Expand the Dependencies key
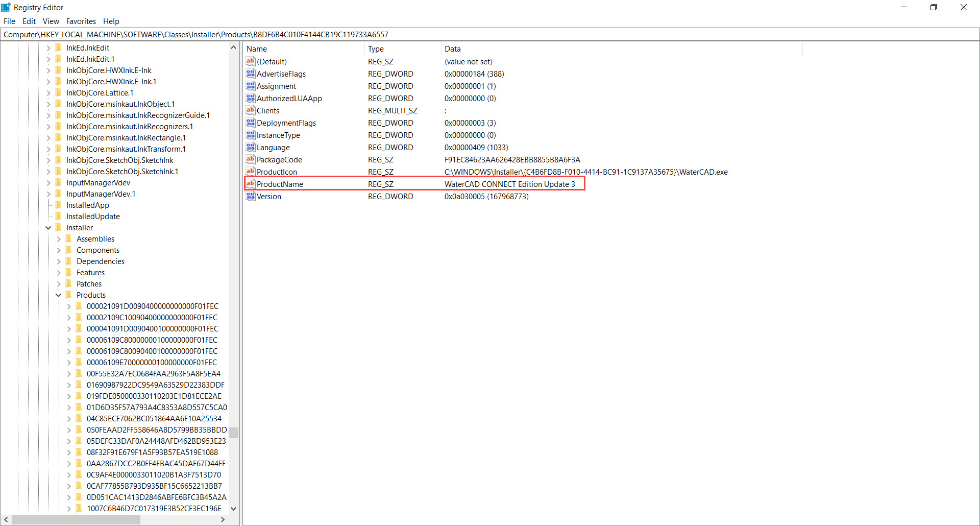Image resolution: width=980 pixels, height=526 pixels. coord(59,261)
